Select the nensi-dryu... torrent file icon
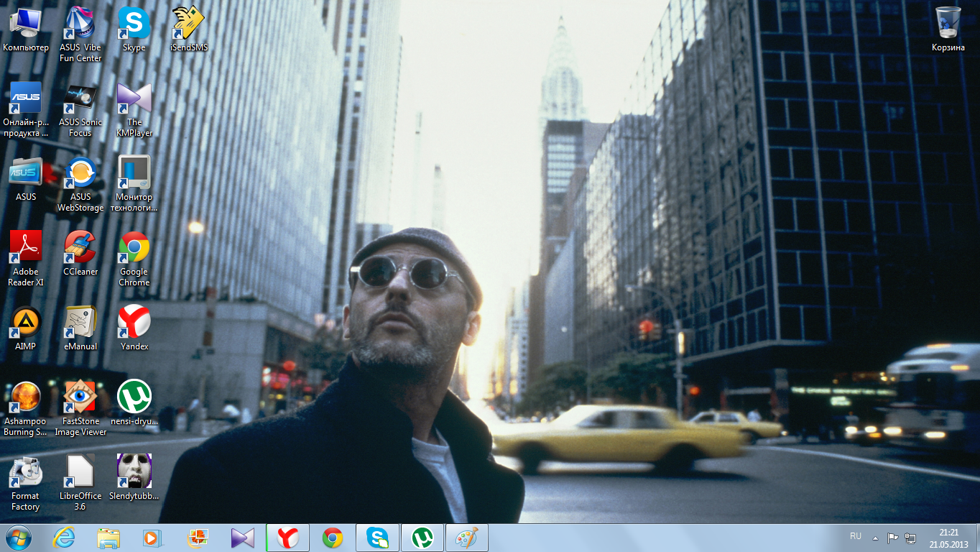 pos(134,403)
